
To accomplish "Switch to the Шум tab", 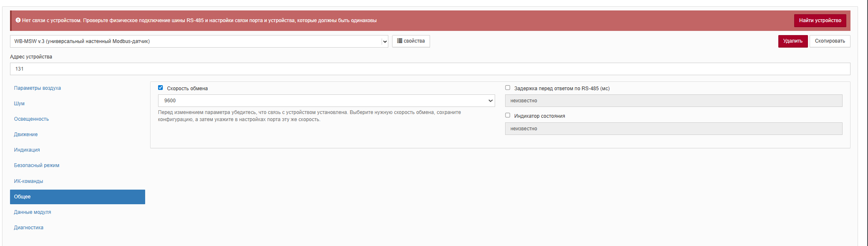I will click(x=19, y=104).
